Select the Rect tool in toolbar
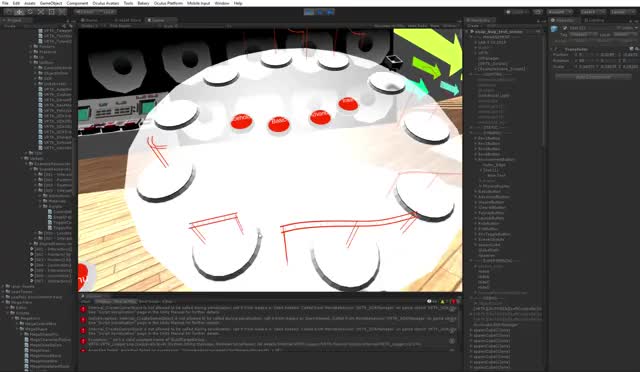640x372 pixels. tap(51, 12)
